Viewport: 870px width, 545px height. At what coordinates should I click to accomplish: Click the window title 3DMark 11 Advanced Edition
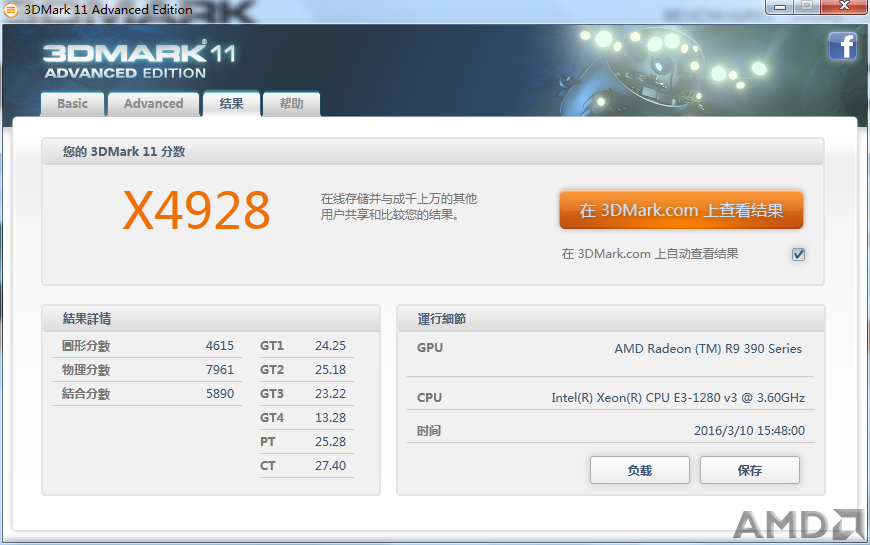pyautogui.click(x=108, y=9)
